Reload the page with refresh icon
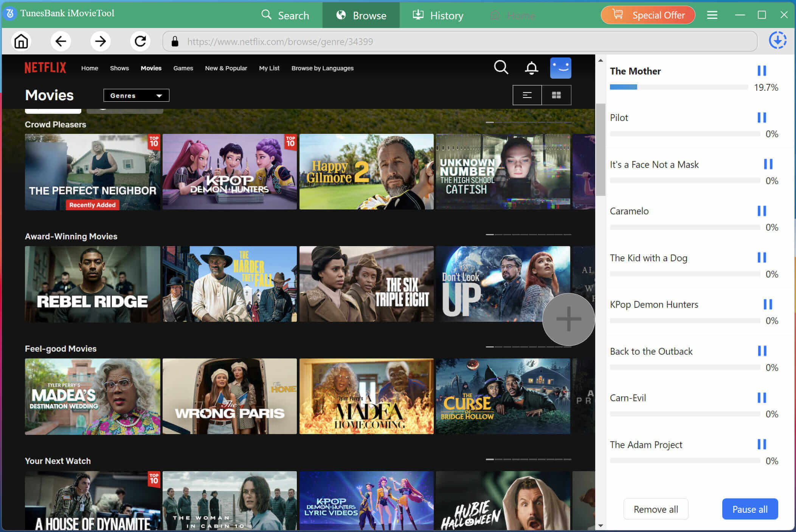 [140, 41]
